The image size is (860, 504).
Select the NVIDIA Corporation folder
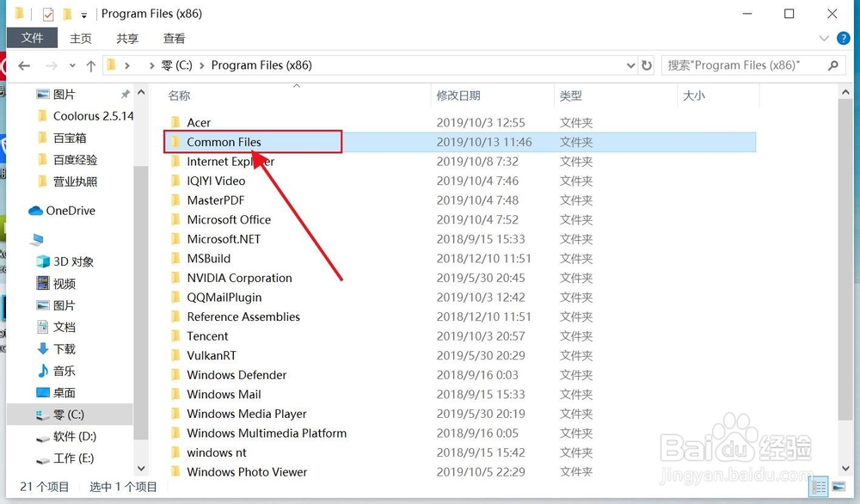click(239, 278)
